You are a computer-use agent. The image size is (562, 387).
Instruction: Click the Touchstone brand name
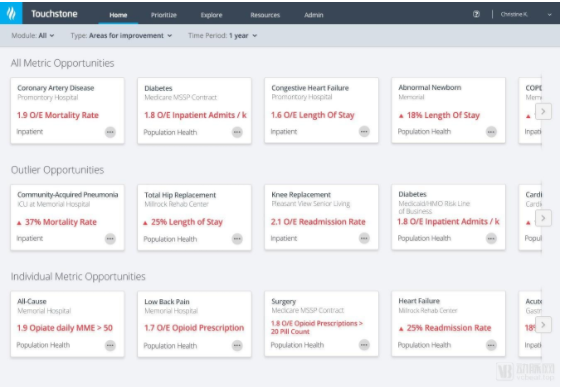tap(54, 14)
